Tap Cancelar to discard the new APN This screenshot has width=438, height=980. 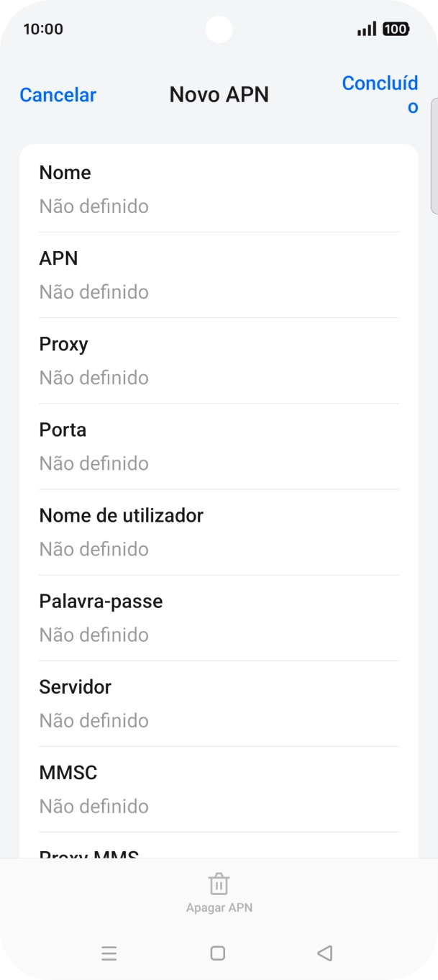[x=58, y=95]
